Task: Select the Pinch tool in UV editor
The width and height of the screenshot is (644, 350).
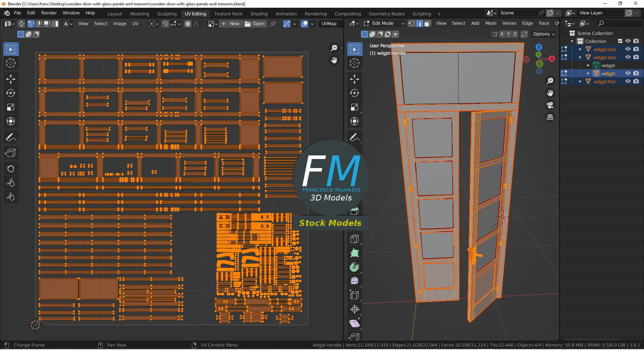Action: (x=11, y=197)
